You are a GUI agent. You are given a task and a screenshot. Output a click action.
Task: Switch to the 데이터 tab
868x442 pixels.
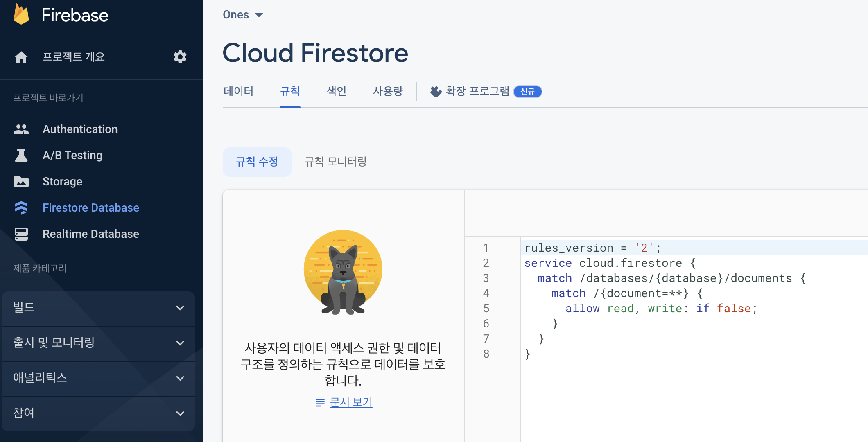click(239, 91)
